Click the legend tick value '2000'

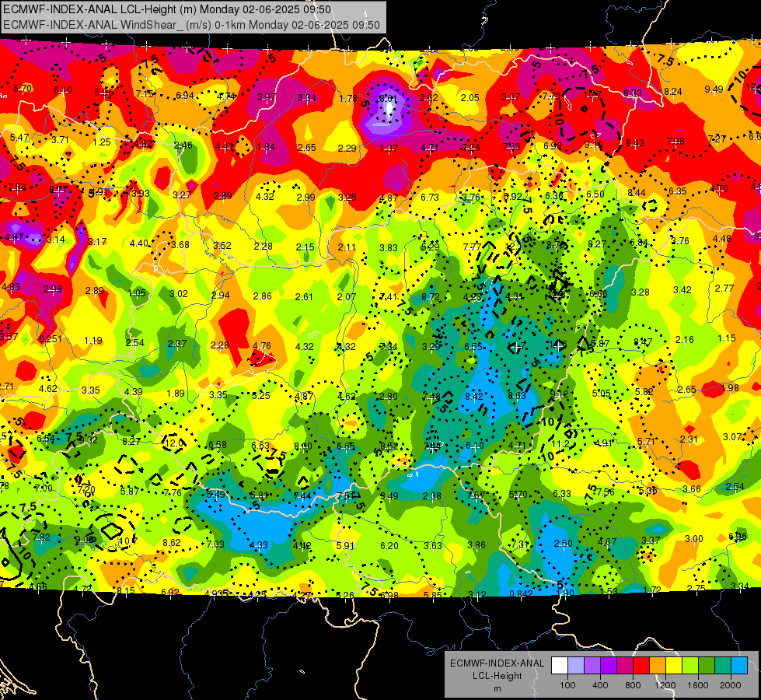tap(730, 685)
